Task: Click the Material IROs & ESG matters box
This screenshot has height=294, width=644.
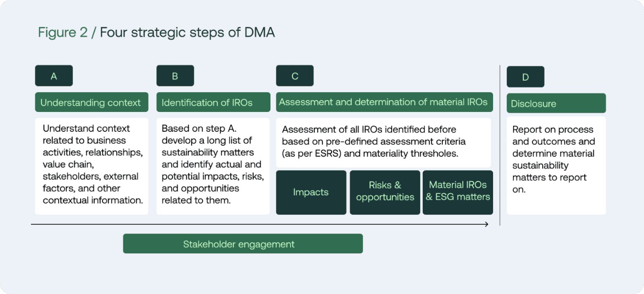Action: [458, 192]
